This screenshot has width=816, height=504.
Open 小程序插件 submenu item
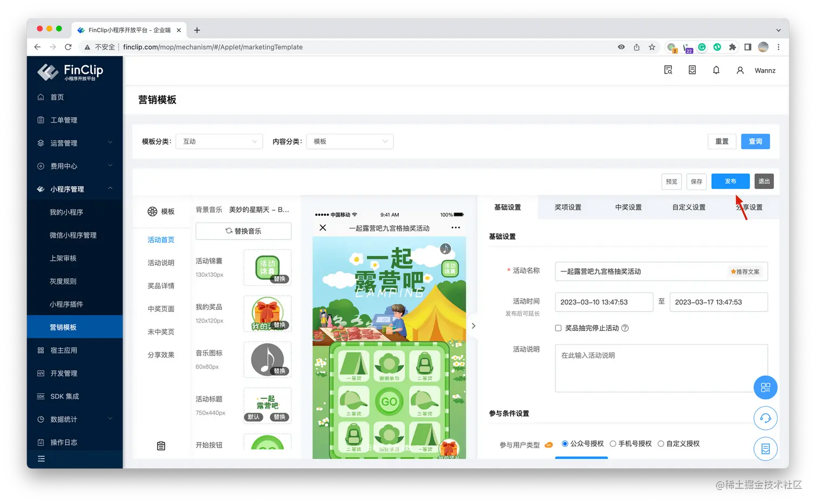click(74, 304)
